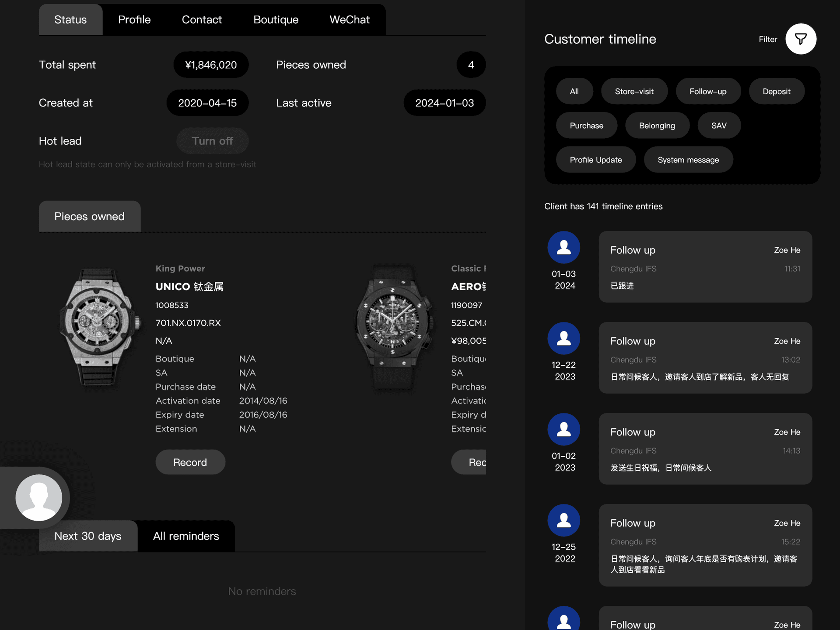Turn off the Hot lead state
840x630 pixels.
[x=213, y=141]
